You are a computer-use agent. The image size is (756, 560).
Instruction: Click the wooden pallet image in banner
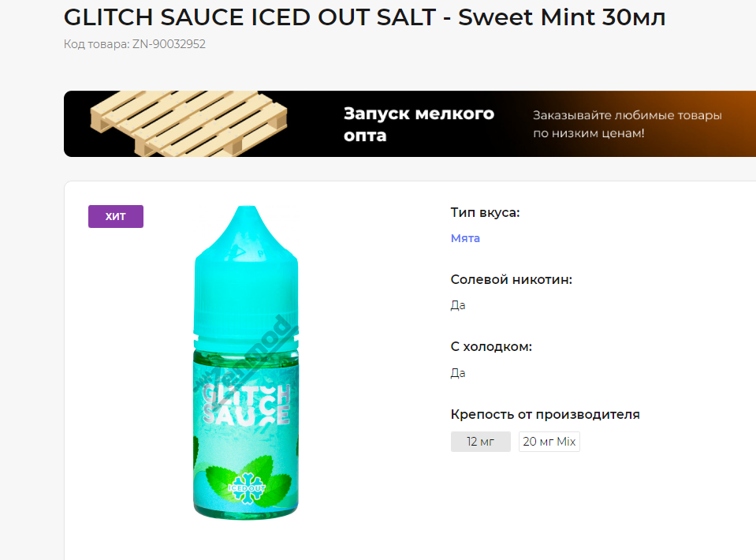click(x=188, y=124)
